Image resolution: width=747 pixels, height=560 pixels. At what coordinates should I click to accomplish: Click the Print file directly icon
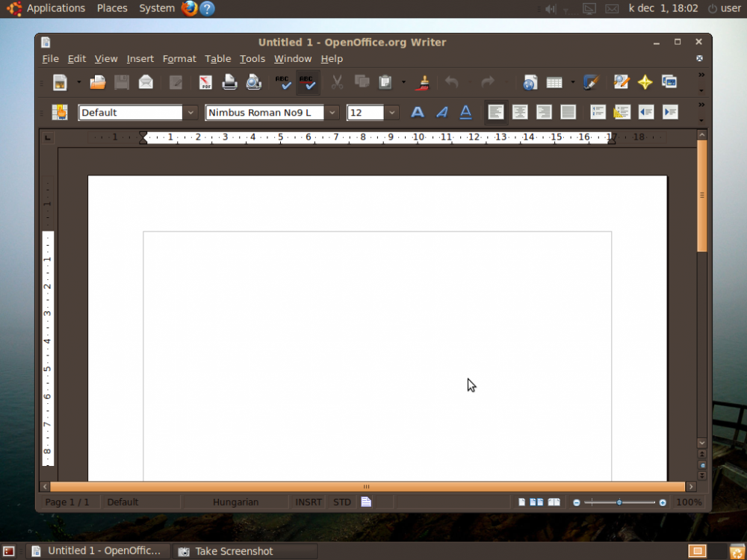click(x=229, y=82)
